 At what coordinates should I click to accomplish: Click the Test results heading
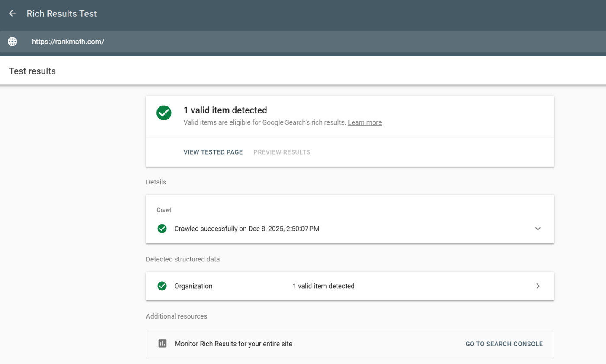(x=32, y=71)
